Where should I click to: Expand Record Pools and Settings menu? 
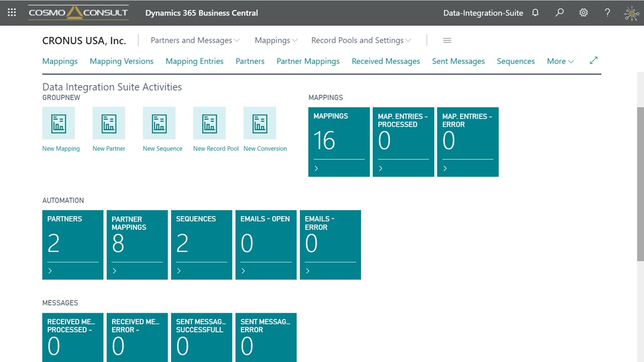[x=361, y=40]
